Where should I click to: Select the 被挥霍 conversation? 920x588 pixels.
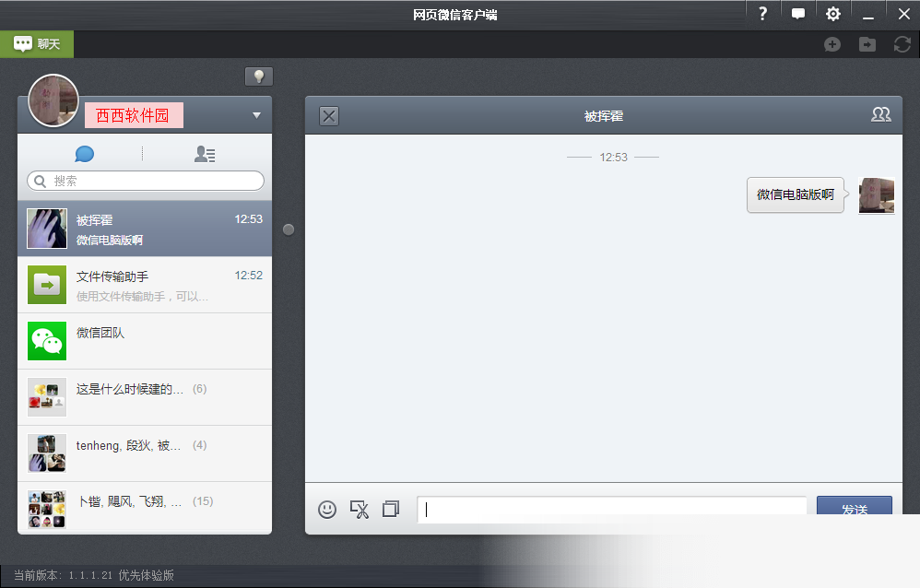[x=145, y=229]
